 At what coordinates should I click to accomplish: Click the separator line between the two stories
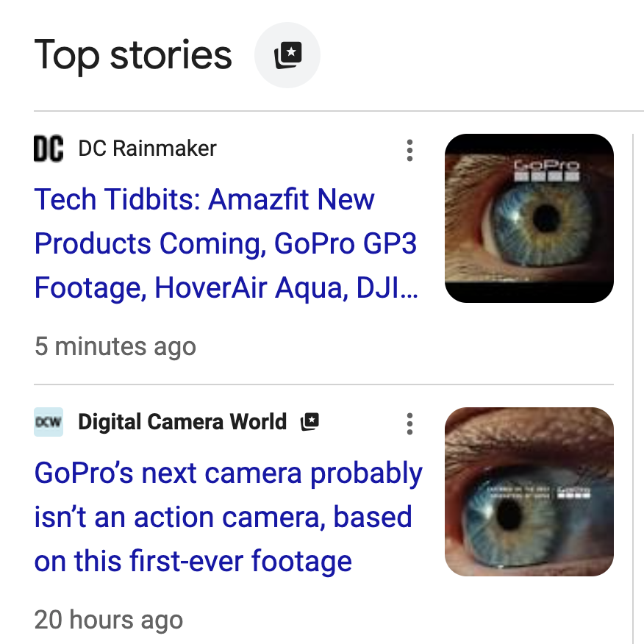click(323, 384)
